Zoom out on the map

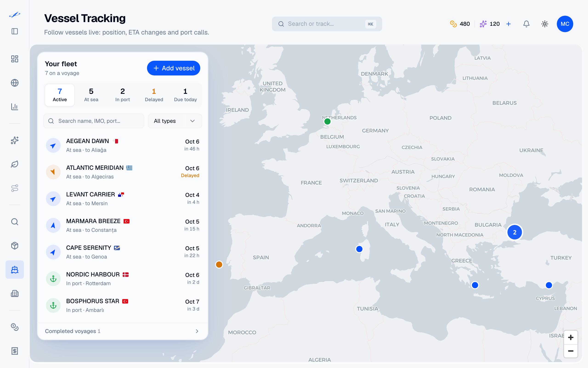click(571, 351)
